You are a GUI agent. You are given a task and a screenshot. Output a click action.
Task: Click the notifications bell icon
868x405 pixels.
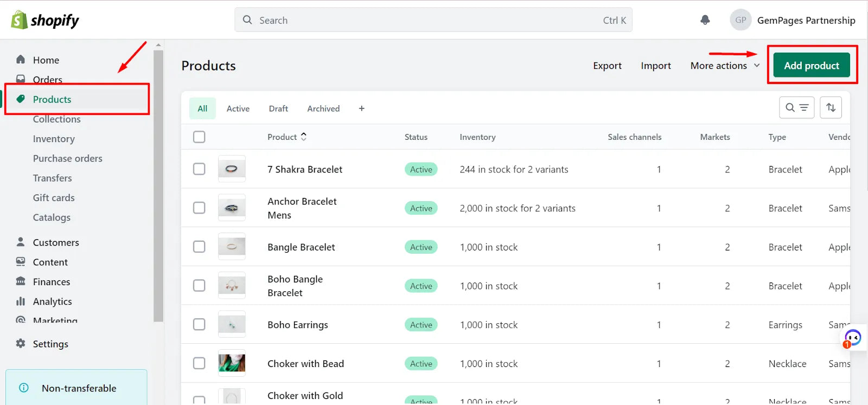[705, 20]
